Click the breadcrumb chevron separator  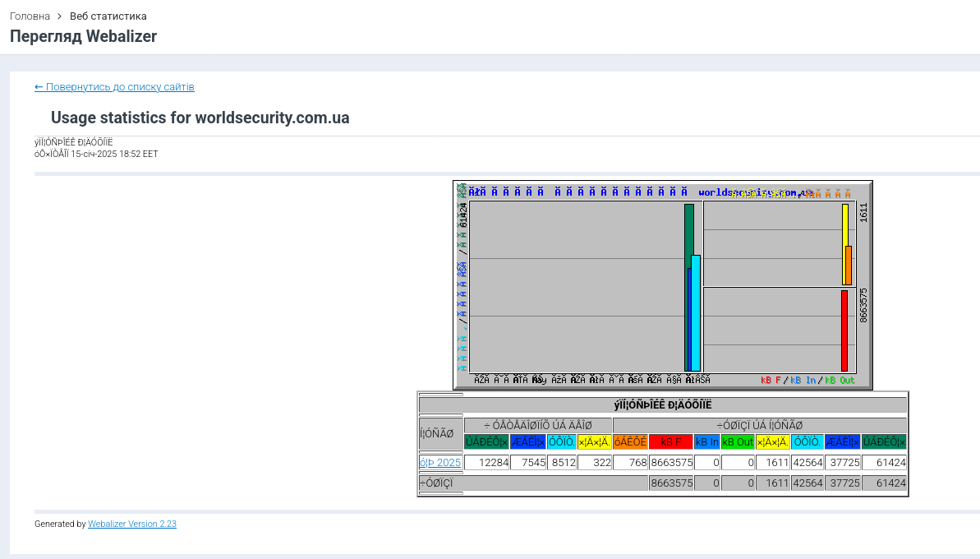point(60,16)
